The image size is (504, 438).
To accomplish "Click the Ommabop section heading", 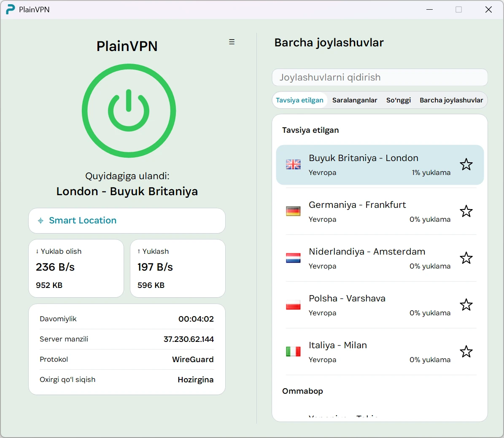I will point(302,391).
